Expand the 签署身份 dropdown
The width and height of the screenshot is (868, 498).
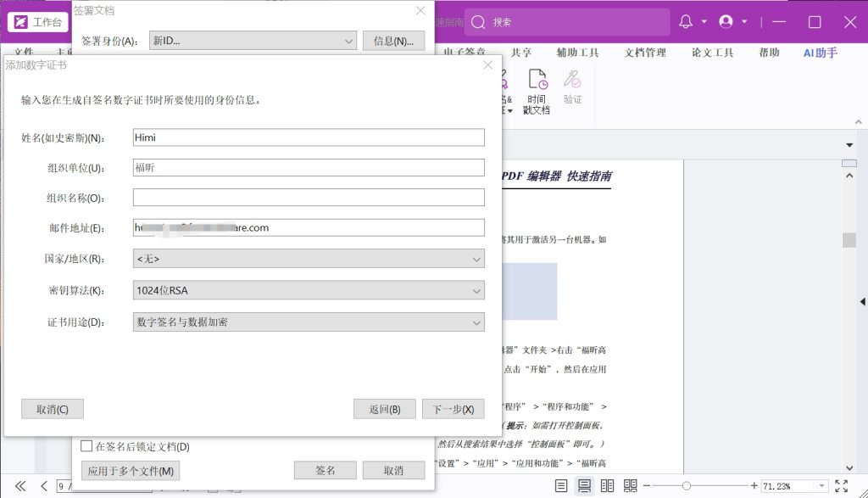click(x=253, y=41)
